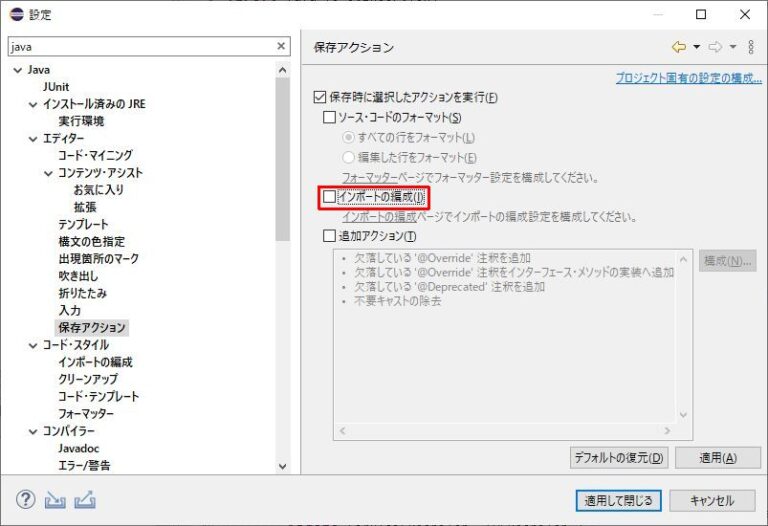Viewport: 768px width, 526px height.
Task: Select 入力 tree item
Action: click(70, 310)
